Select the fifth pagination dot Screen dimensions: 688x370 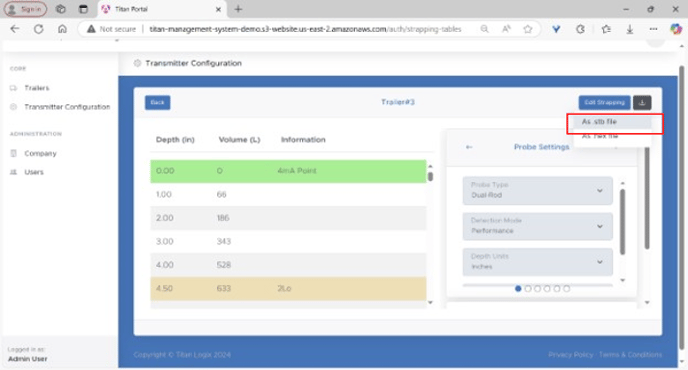557,288
